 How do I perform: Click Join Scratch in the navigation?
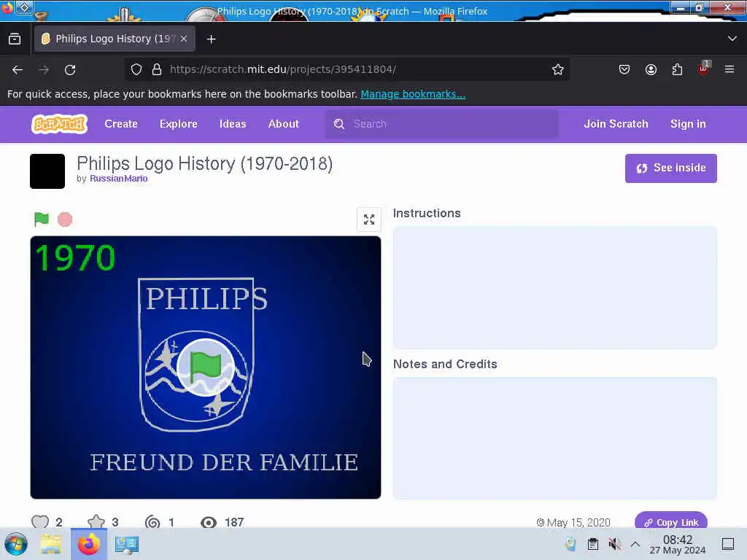[x=616, y=124]
